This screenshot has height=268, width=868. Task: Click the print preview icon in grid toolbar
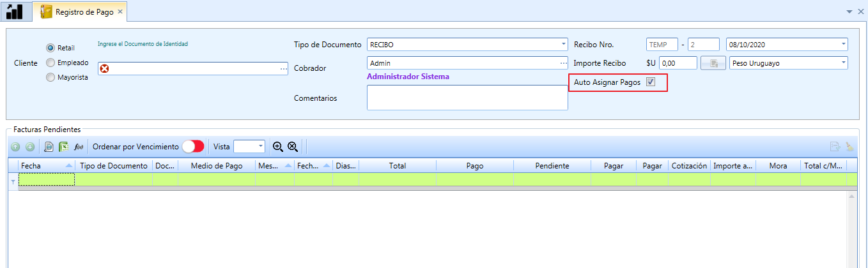(49, 147)
